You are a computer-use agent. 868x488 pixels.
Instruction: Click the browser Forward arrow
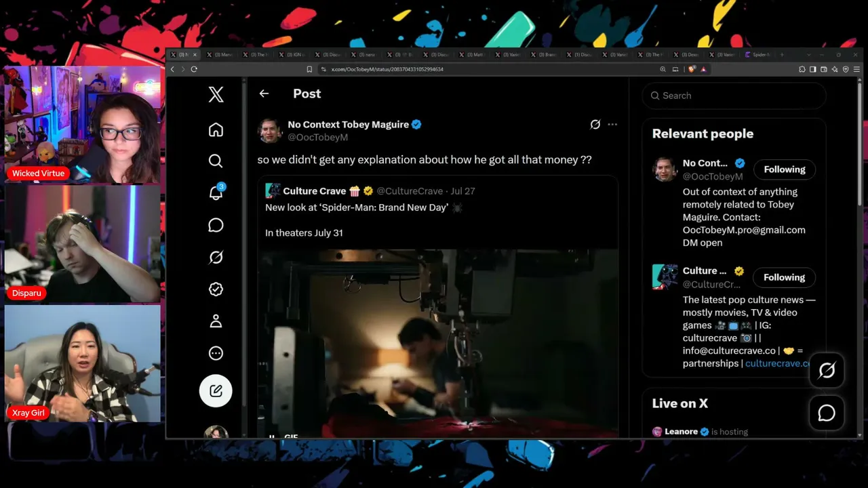point(182,69)
